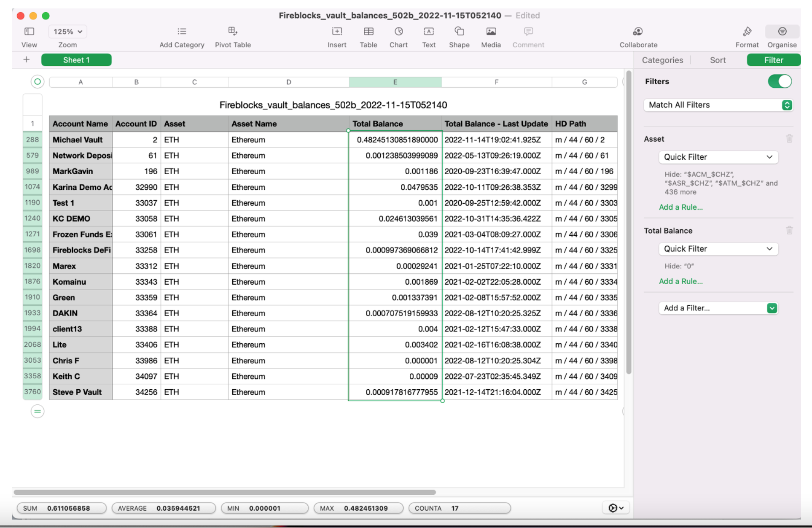Click the table select-all circle handle

[x=38, y=82]
